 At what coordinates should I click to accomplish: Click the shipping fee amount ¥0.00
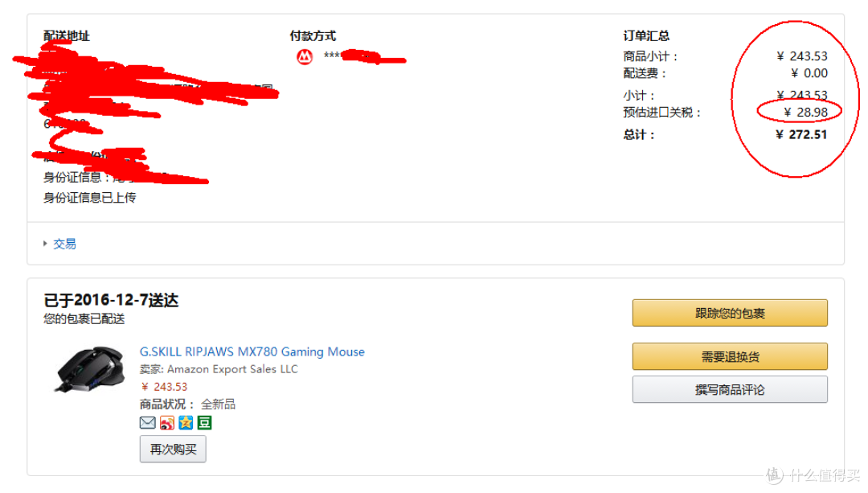[809, 73]
